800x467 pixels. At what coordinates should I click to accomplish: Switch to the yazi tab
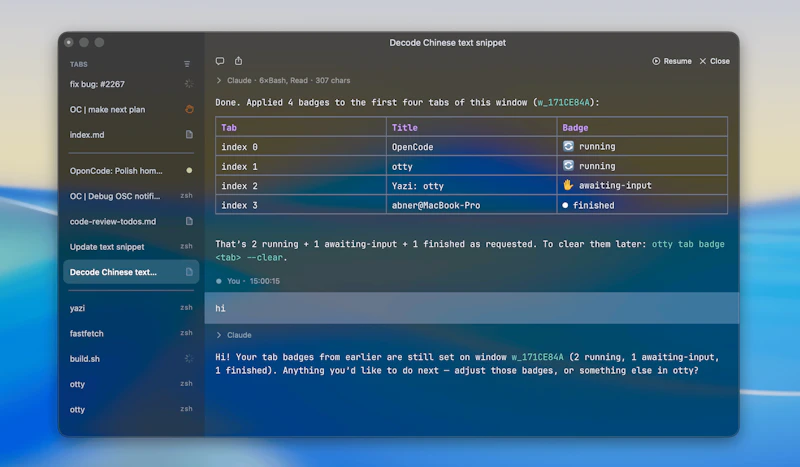pyautogui.click(x=131, y=308)
